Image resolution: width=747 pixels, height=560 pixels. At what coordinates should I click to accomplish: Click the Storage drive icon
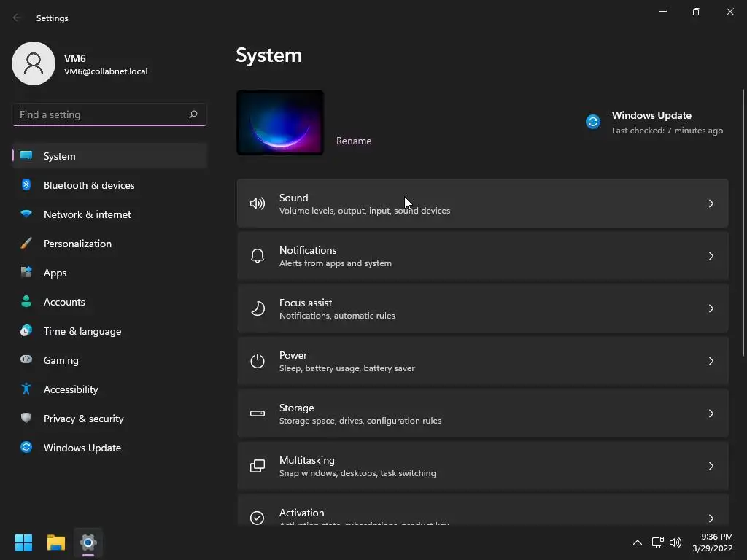[x=258, y=413]
